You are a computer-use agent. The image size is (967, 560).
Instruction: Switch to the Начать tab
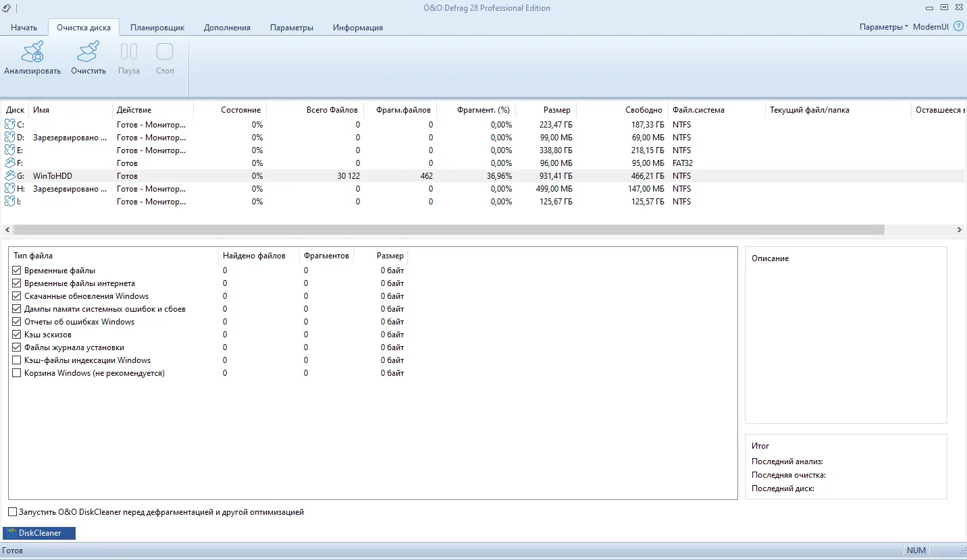point(24,28)
